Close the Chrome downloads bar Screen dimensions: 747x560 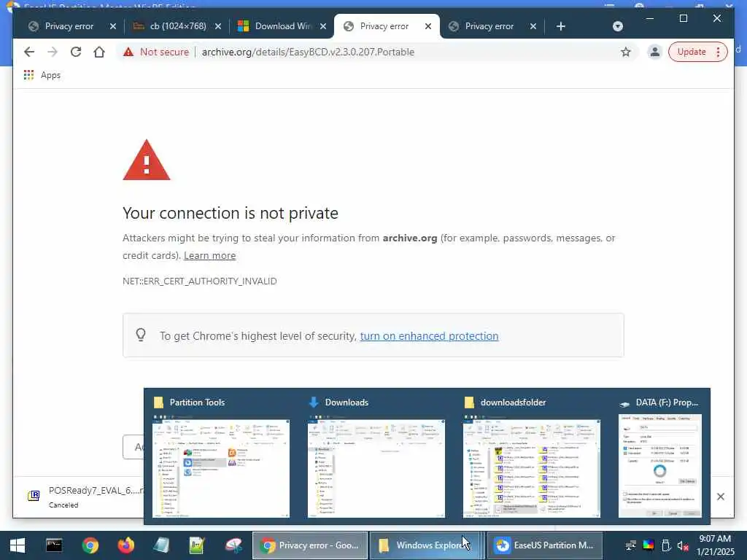pos(720,497)
